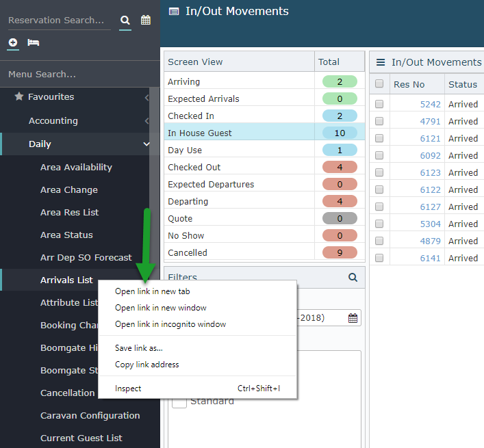Select the Checked Out screen view row

[x=264, y=167]
